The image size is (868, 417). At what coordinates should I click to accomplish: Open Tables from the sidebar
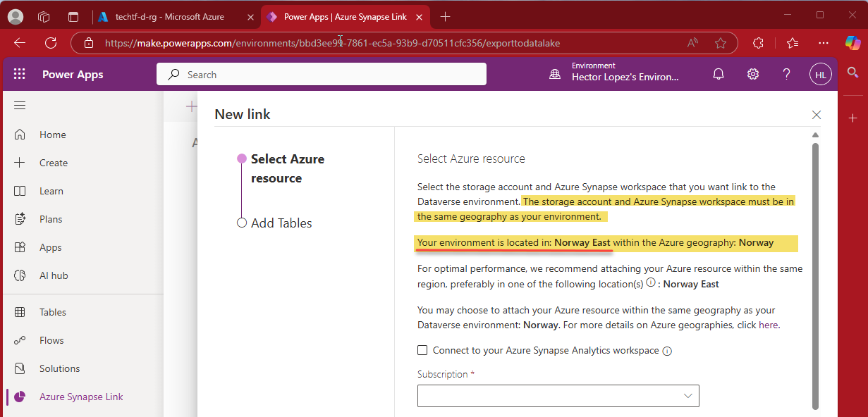click(53, 311)
